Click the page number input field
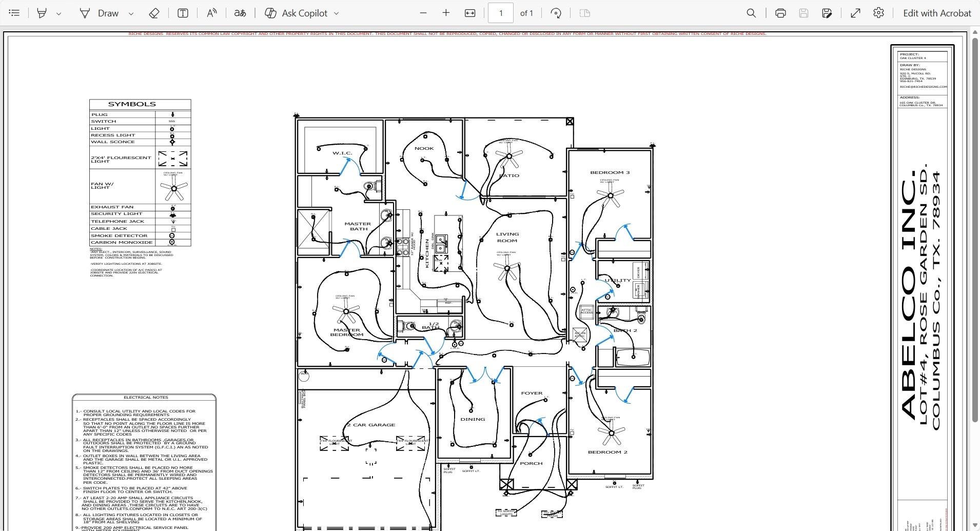 point(501,13)
